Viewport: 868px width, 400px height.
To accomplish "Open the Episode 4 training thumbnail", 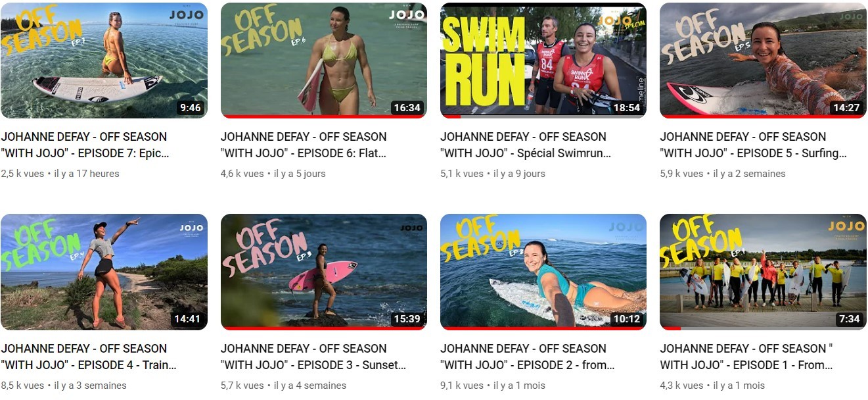I will point(104,272).
